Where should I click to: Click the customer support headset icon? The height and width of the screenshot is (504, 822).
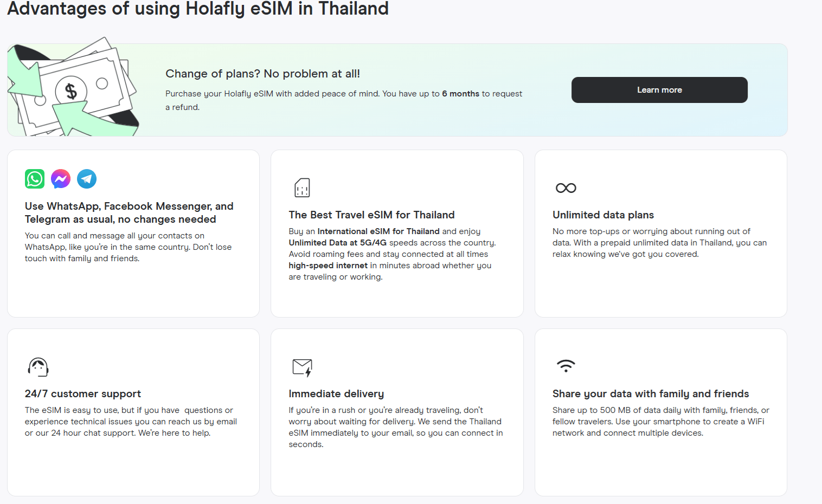click(38, 367)
